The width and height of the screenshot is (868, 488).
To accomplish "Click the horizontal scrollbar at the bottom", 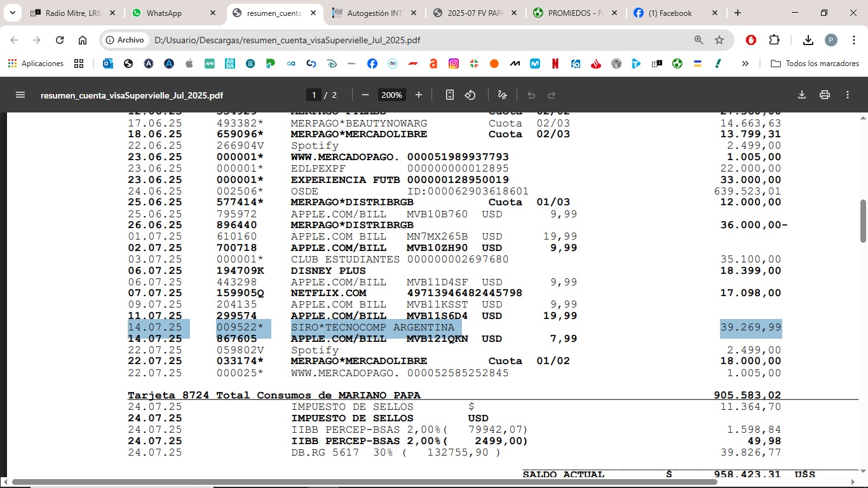I will click(364, 482).
